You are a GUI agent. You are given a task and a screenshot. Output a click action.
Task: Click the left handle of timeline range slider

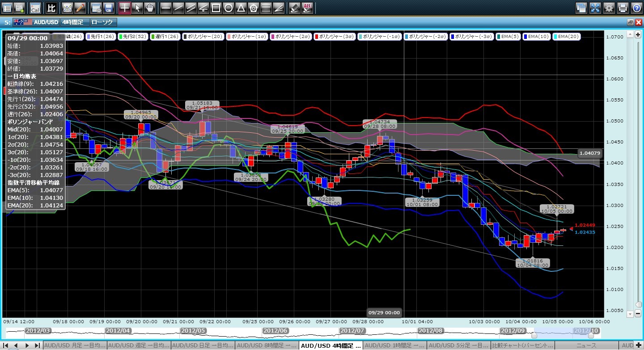(x=534, y=335)
